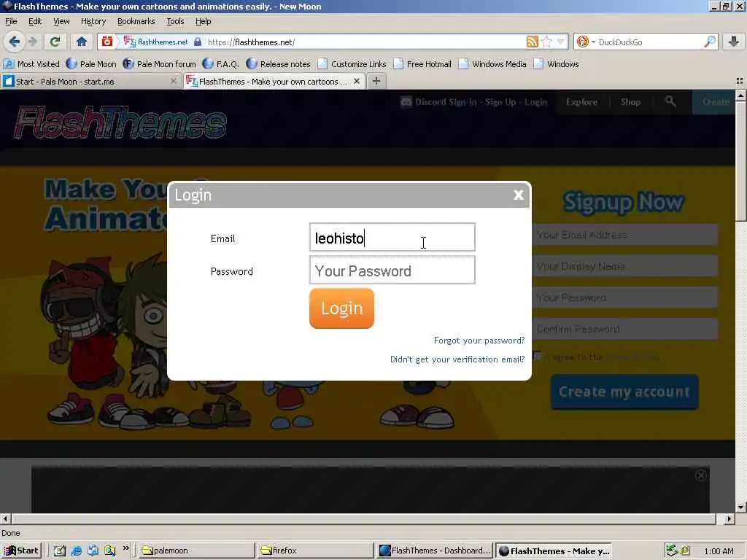Click Forgot your password link

point(479,341)
